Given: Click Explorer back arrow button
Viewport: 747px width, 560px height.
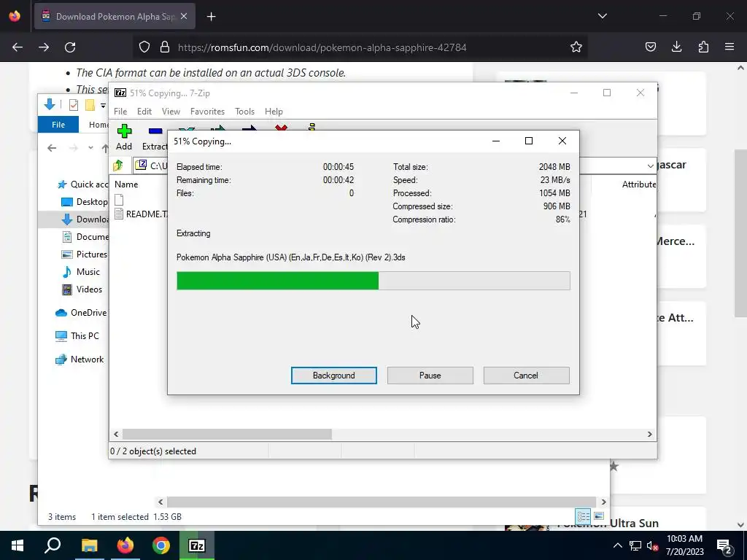Looking at the screenshot, I should point(52,148).
